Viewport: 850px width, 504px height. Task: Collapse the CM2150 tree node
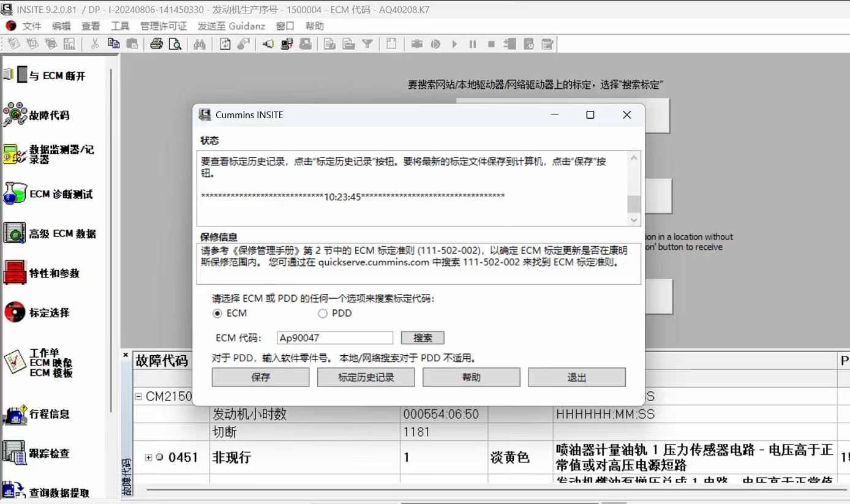coord(138,397)
